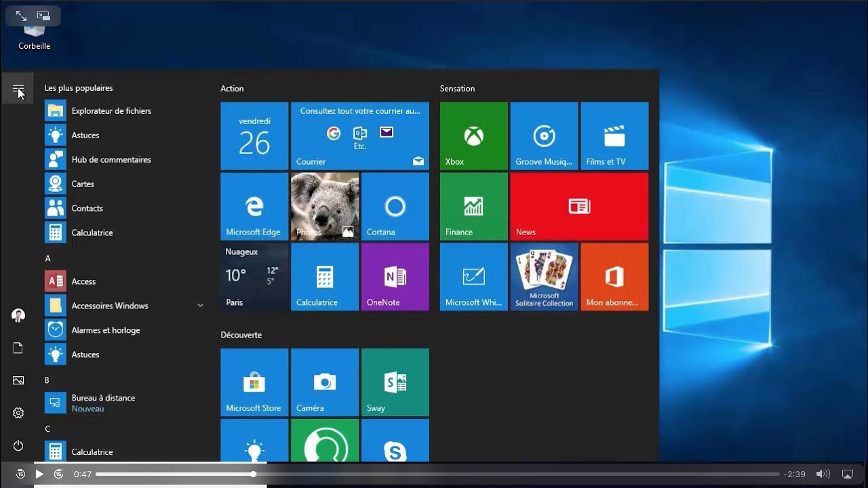This screenshot has height=488, width=868.
Task: Toggle picture-in-picture mode
Action: point(43,16)
